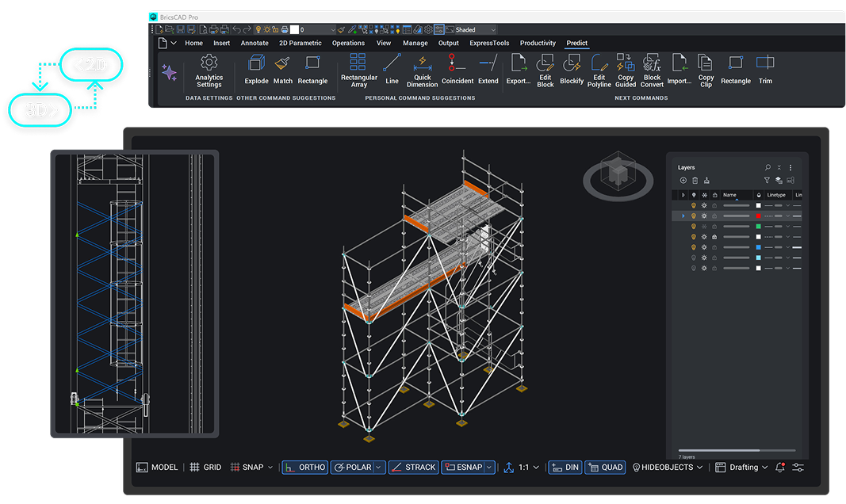
Task: Click the Linetype column header
Action: [x=778, y=195]
